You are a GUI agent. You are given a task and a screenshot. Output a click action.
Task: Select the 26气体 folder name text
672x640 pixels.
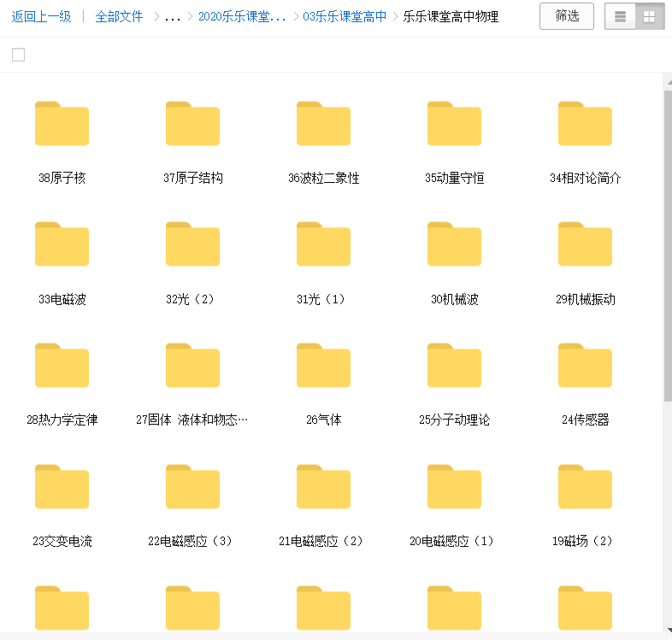coord(323,420)
